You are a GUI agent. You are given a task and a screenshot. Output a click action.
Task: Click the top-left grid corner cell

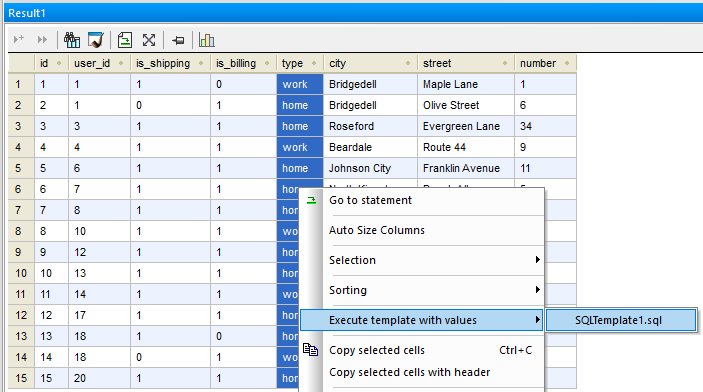click(21, 64)
